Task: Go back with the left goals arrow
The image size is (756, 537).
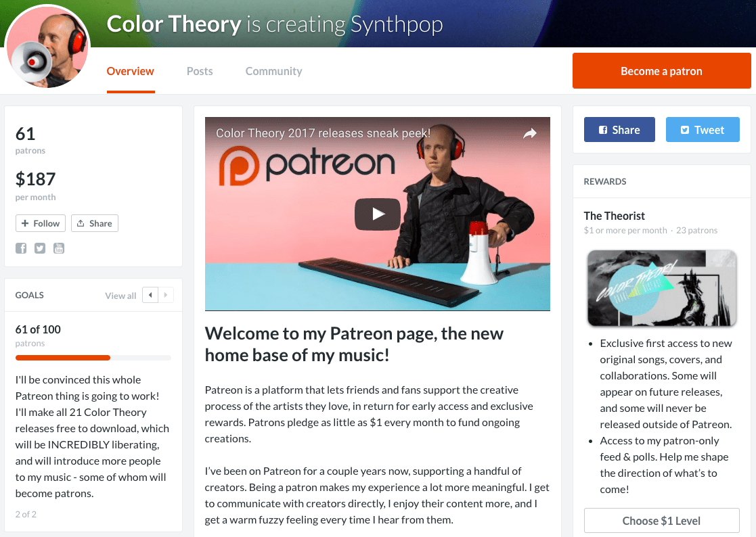Action: [x=150, y=295]
